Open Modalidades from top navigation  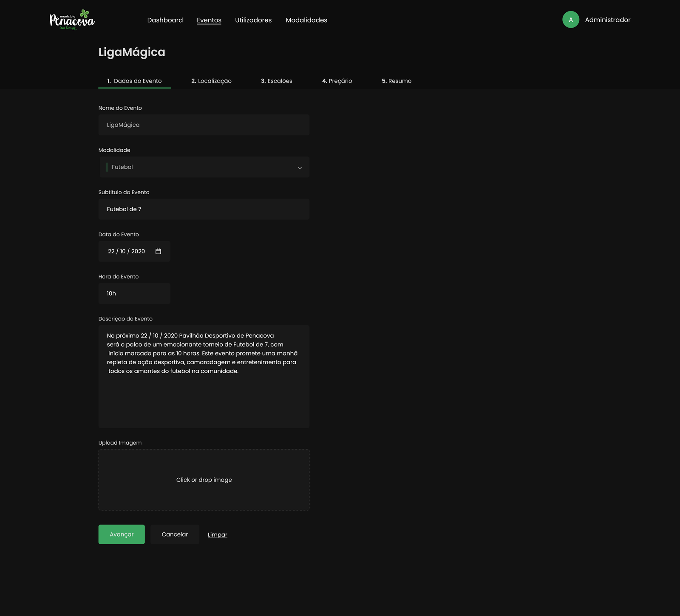tap(306, 20)
